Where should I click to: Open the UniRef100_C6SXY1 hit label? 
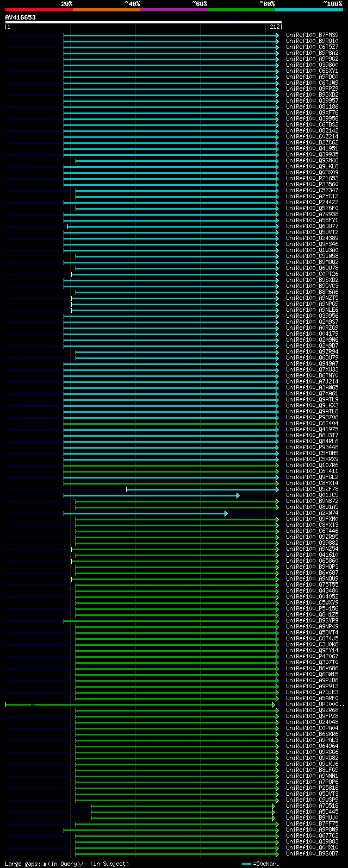pyautogui.click(x=312, y=71)
